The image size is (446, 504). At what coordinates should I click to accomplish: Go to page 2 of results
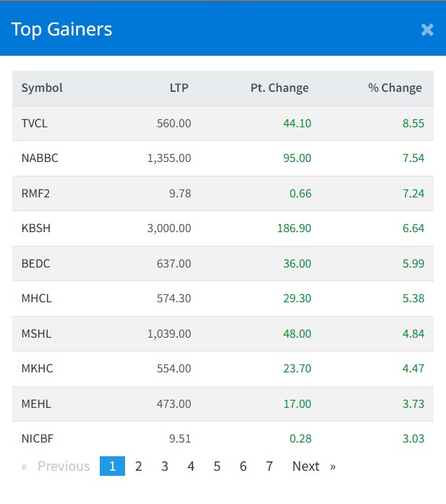(139, 466)
